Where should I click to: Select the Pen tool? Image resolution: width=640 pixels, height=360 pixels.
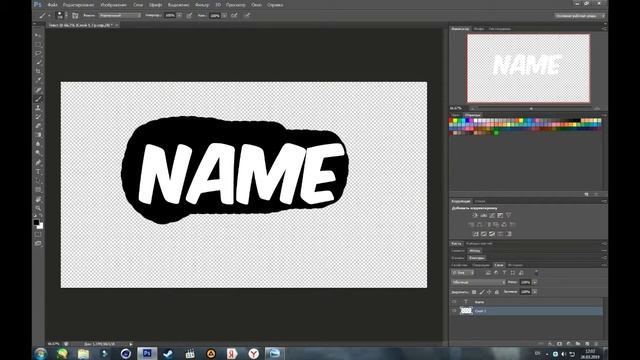click(38, 162)
